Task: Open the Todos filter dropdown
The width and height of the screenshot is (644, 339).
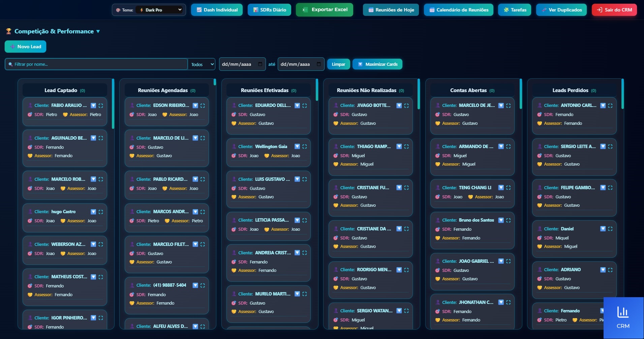Action: click(202, 64)
